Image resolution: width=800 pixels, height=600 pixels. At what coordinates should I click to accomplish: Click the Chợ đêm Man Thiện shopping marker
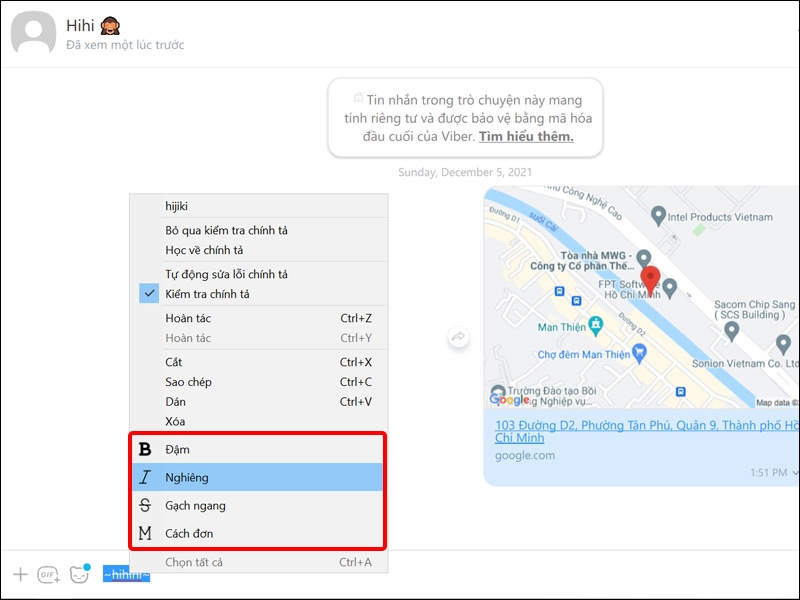pos(639,352)
